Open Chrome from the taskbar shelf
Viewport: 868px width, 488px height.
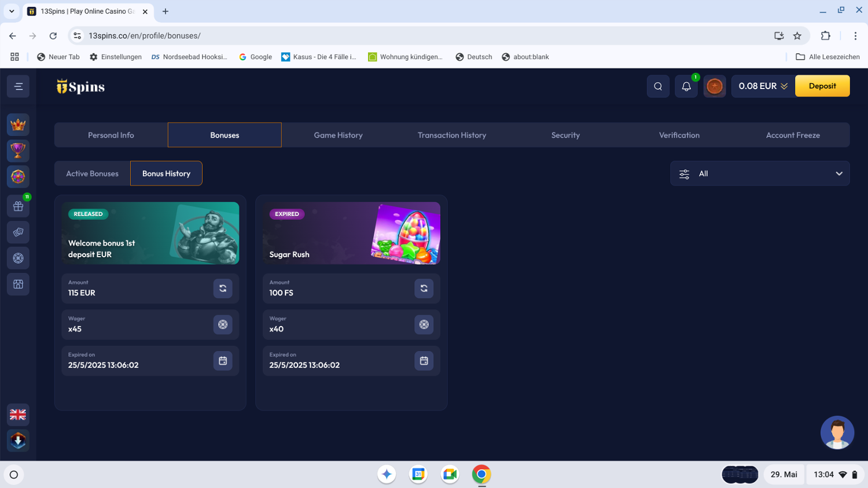coord(481,474)
